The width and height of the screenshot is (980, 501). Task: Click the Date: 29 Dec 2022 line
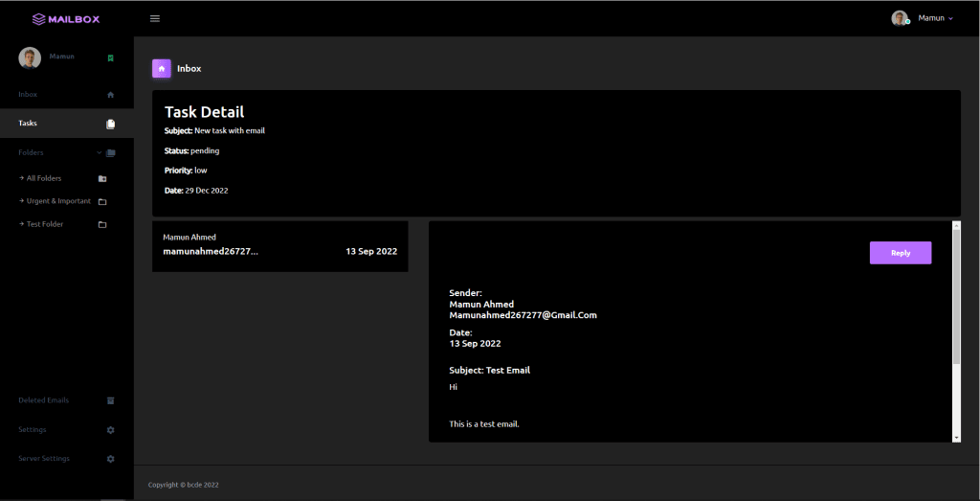196,190
